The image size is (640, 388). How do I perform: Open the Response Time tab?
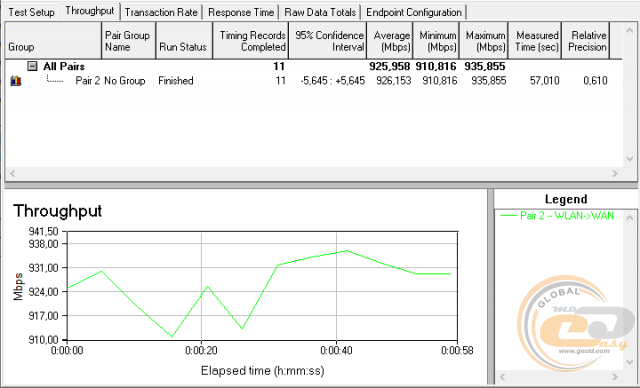tap(241, 12)
